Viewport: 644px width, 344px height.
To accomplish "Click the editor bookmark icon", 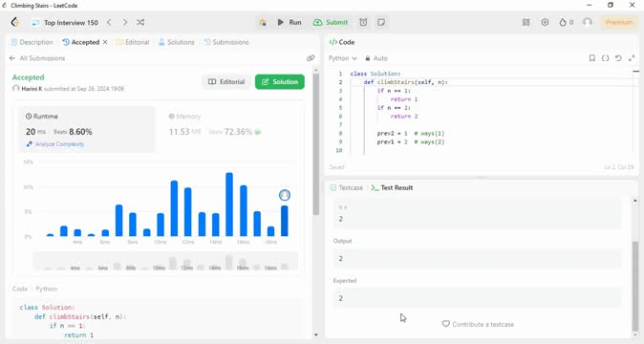I will [591, 58].
